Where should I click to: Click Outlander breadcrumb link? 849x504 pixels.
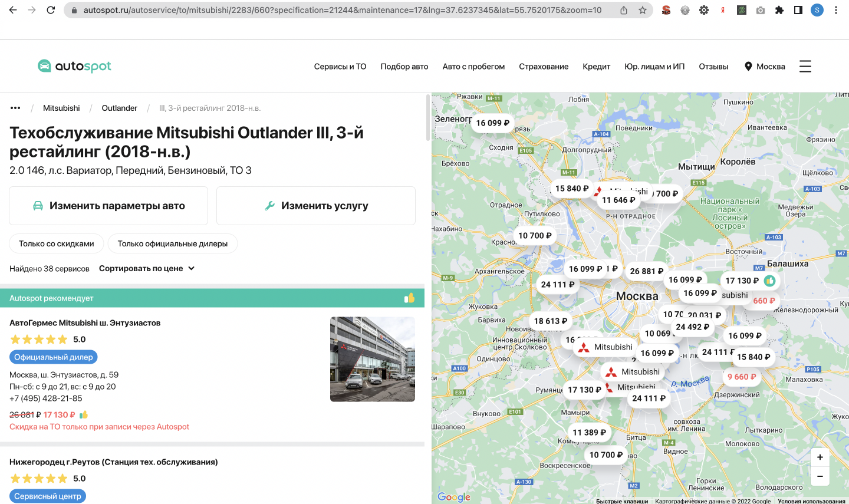tap(120, 108)
